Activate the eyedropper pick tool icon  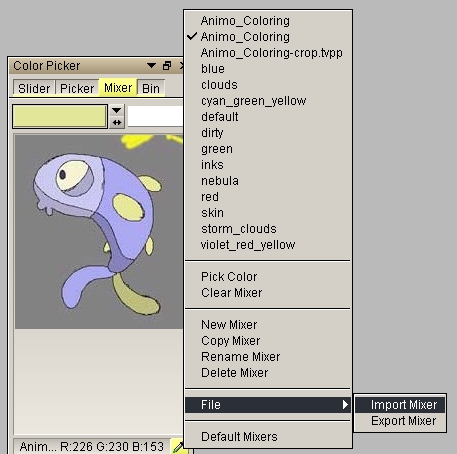click(x=178, y=447)
